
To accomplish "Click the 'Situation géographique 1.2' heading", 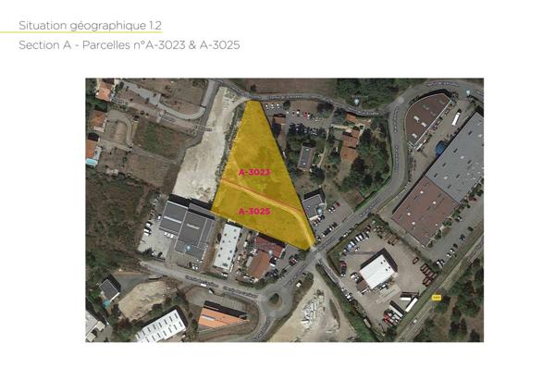I will coord(91,26).
